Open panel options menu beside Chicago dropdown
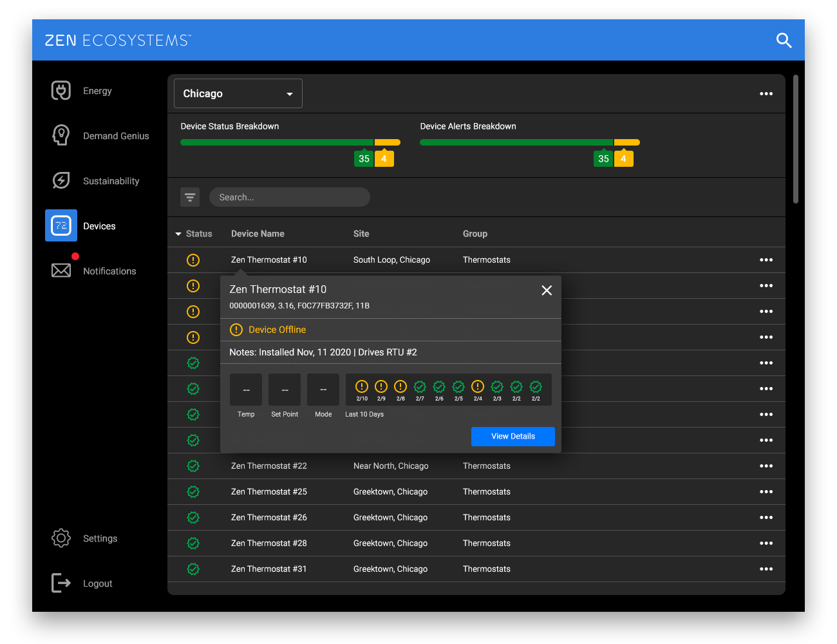Viewport: 837px width, 644px height. coord(766,93)
